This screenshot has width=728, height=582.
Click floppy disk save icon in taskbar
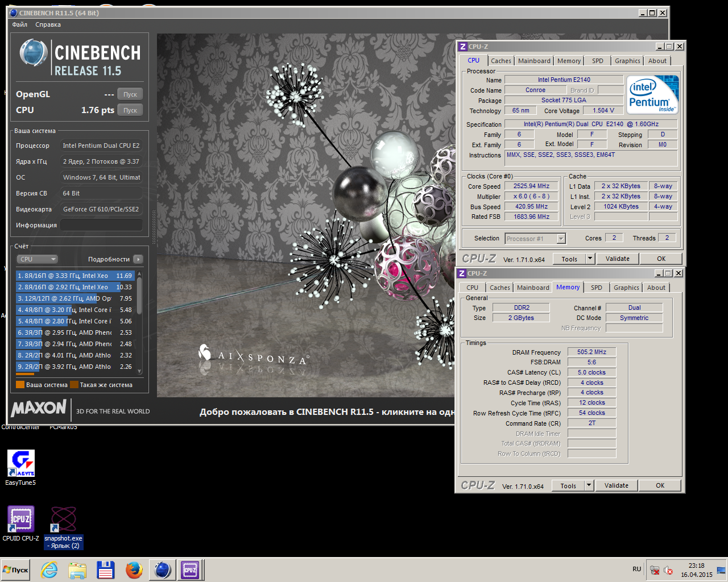pyautogui.click(x=106, y=569)
